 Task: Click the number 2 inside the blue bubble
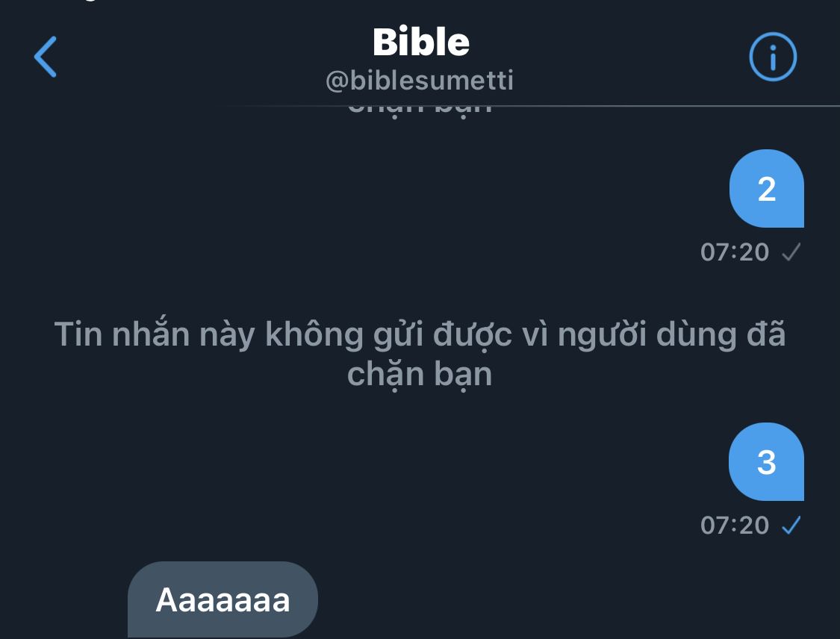[767, 189]
